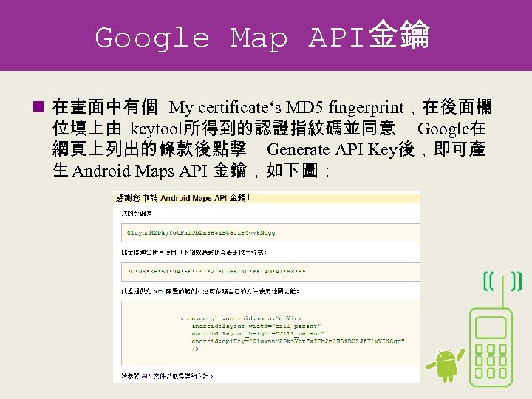Screen dimensions: 532x399
Task: Click the text My certificate's MD5 fingerprint
Action: tap(287, 108)
